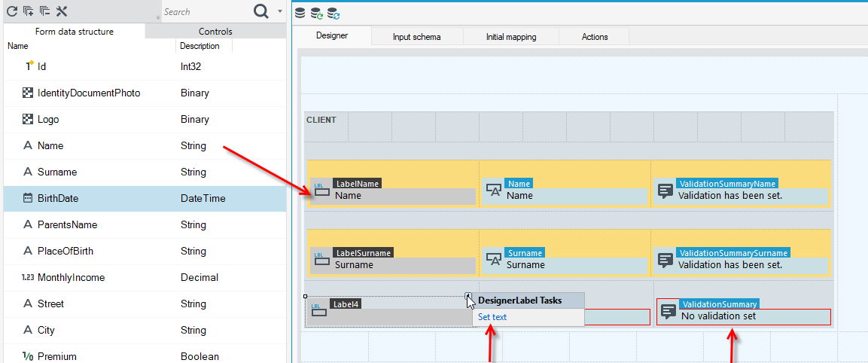Open the Designer tab
The height and width of the screenshot is (363, 868).
(x=331, y=35)
